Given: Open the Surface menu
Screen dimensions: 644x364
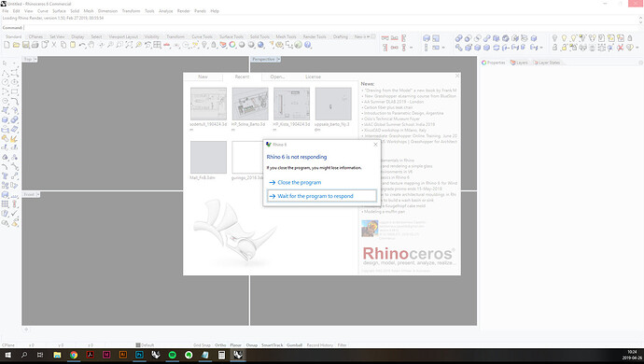Looking at the screenshot, I should tap(59, 11).
